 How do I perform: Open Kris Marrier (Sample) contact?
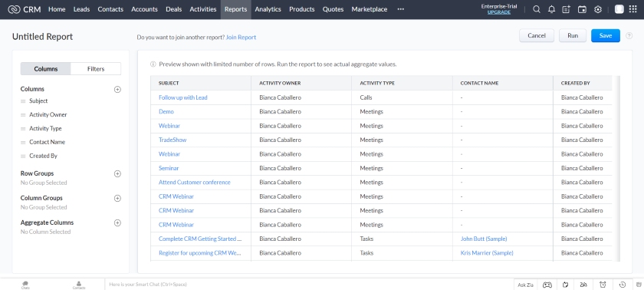pos(487,253)
